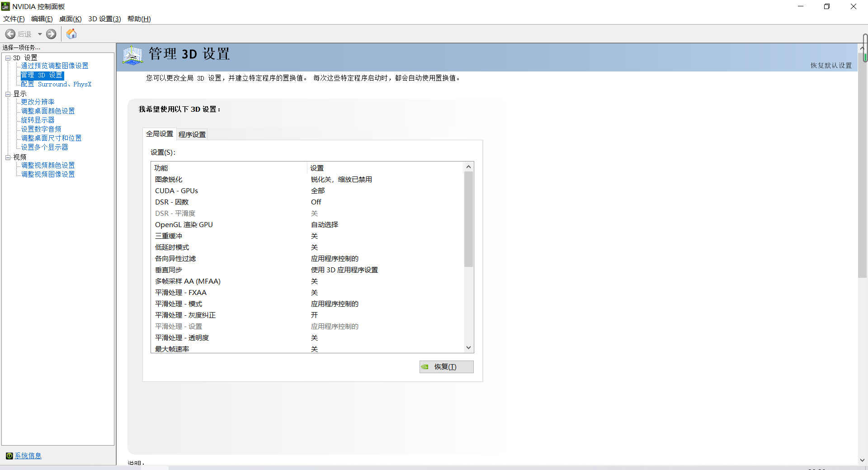Select the 平滑处理 - 模式 row
This screenshot has height=470, width=868.
308,304
